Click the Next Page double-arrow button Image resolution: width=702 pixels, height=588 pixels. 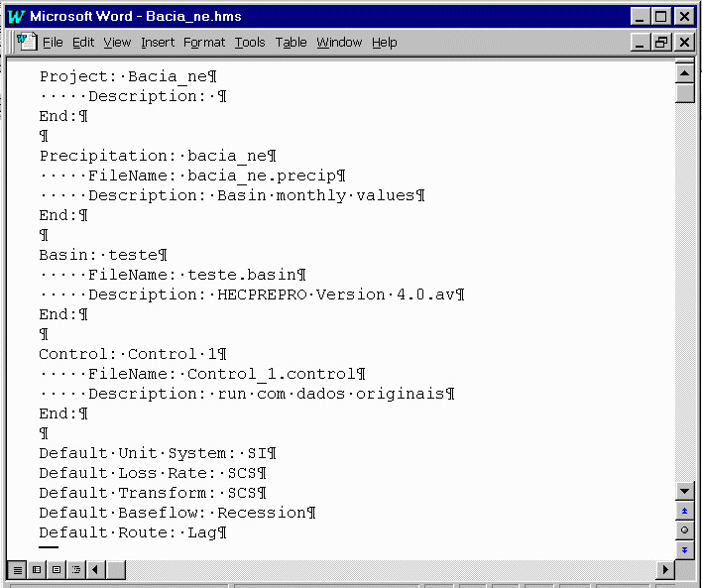pos(684,550)
